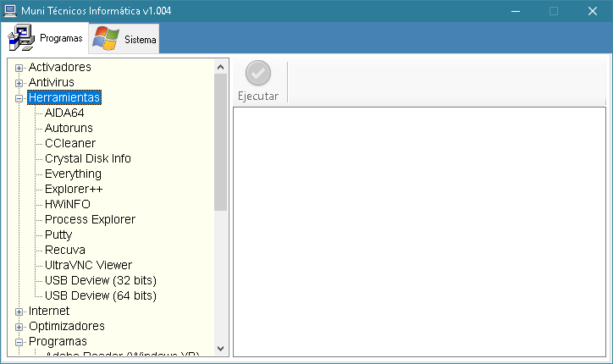This screenshot has height=364, width=613.
Task: Click the tree scrollbar up arrow
Action: [x=220, y=67]
